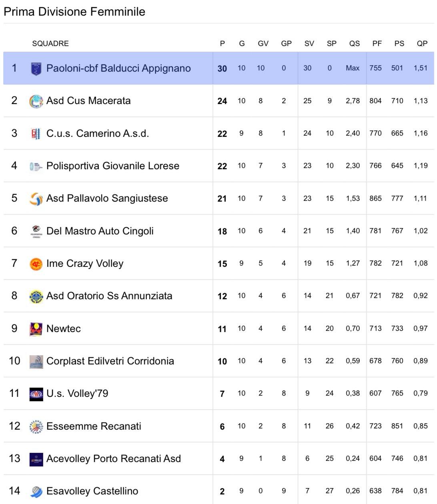Click the Esseemme Recanati team logo
The height and width of the screenshot is (504, 437).
(36, 426)
